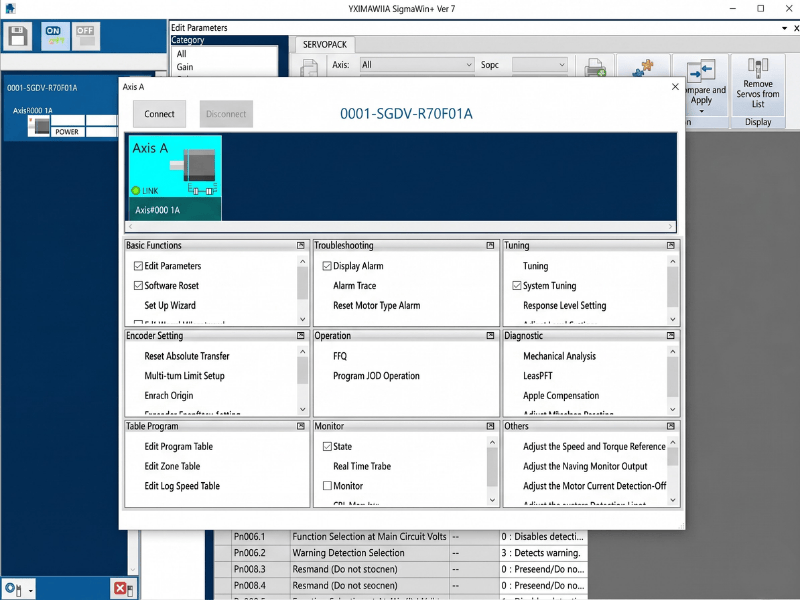The width and height of the screenshot is (800, 600).
Task: Click the Connect button
Action: pos(159,114)
